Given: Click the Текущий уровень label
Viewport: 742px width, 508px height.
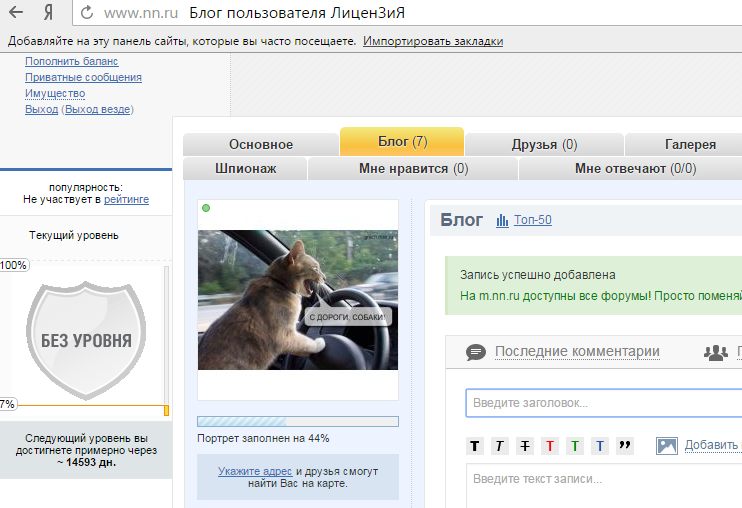Looking at the screenshot, I should tap(74, 236).
